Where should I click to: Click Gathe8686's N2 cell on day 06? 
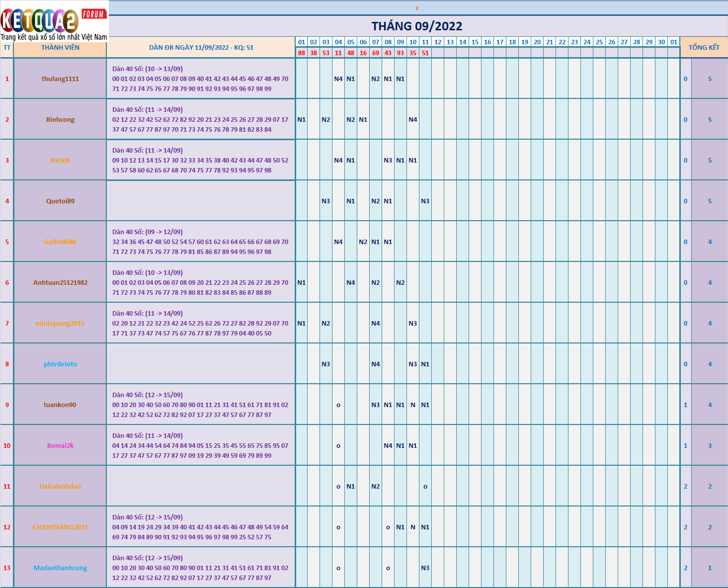pyautogui.click(x=363, y=242)
